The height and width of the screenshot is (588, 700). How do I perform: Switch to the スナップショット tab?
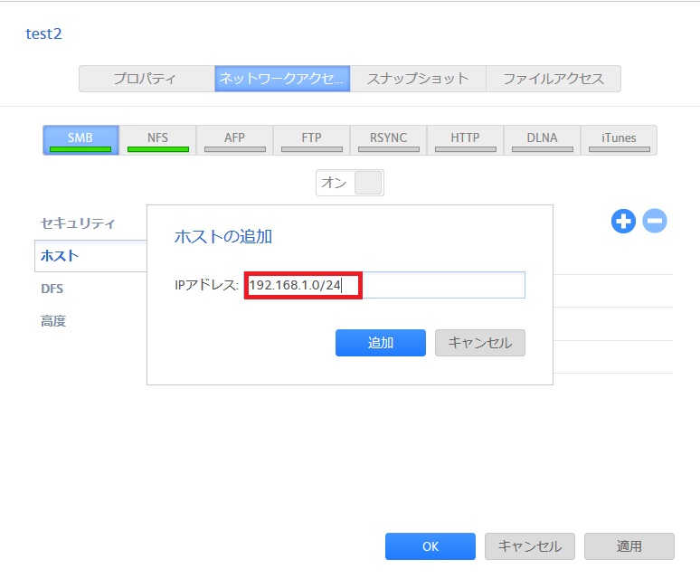(418, 79)
